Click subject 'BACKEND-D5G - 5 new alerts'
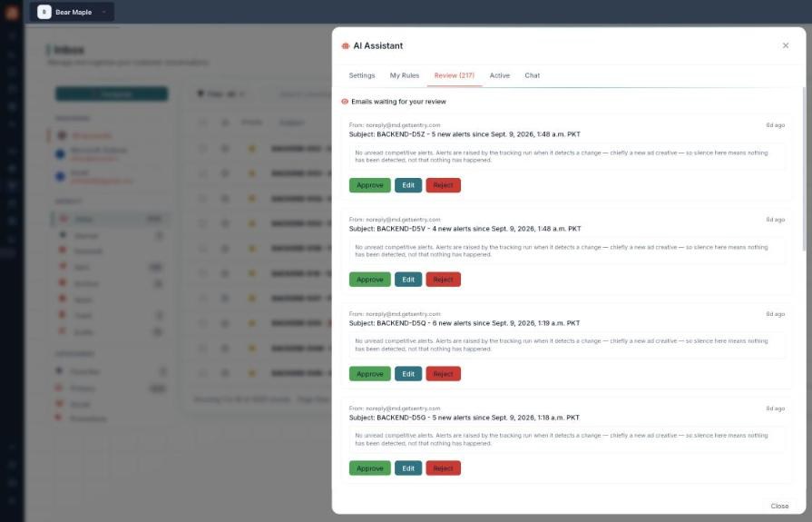This screenshot has width=812, height=522. [464, 418]
